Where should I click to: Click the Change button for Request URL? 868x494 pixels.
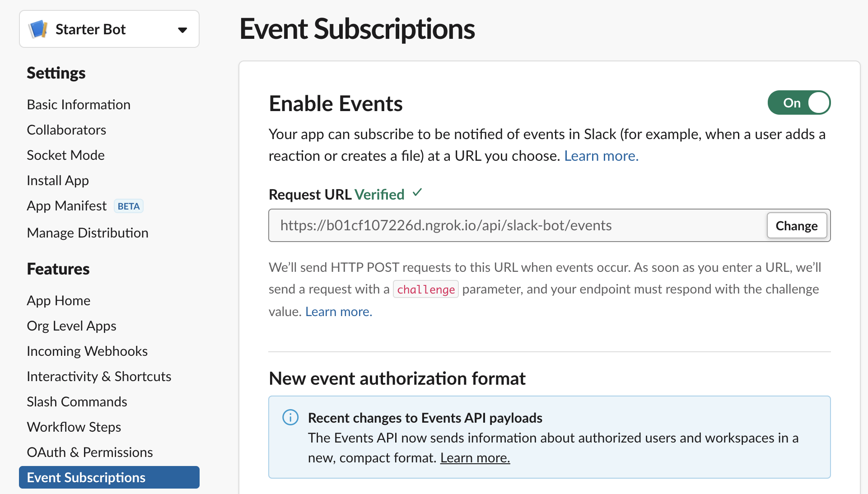pyautogui.click(x=796, y=226)
